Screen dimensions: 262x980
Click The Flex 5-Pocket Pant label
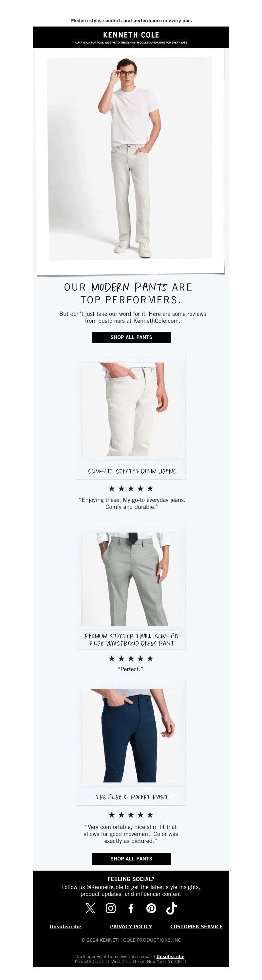pyautogui.click(x=132, y=797)
